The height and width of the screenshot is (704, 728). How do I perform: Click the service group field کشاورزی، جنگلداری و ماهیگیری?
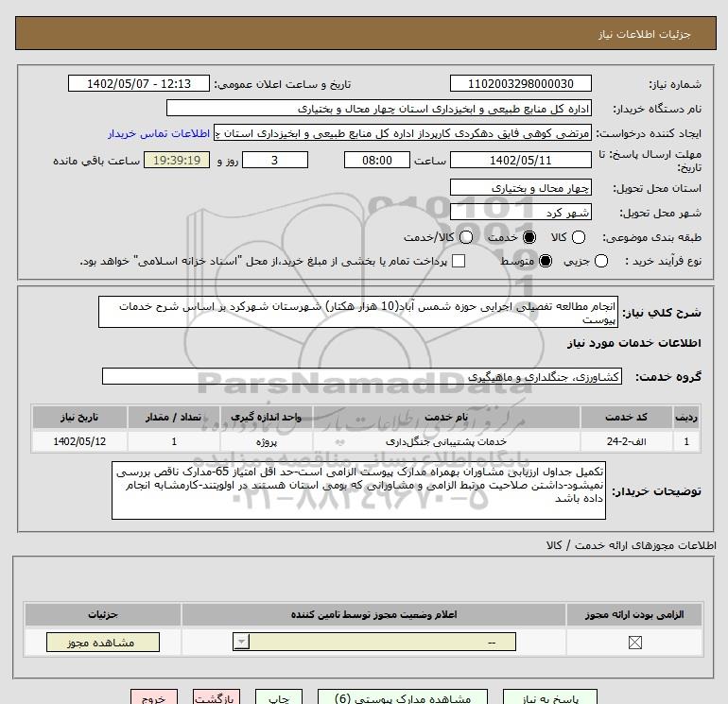coord(362,376)
